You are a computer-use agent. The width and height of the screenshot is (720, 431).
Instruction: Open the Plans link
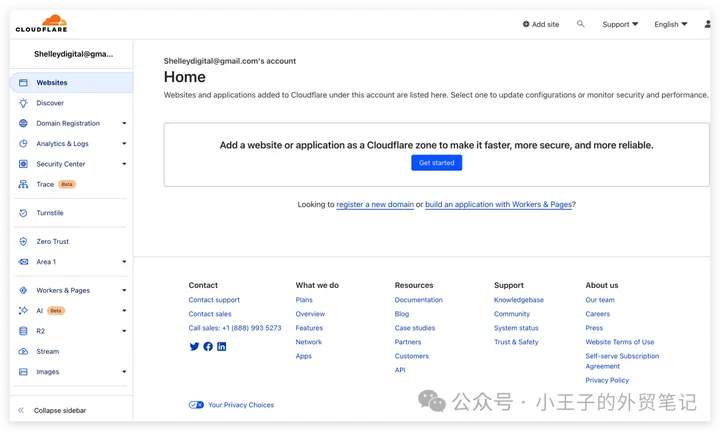(304, 300)
